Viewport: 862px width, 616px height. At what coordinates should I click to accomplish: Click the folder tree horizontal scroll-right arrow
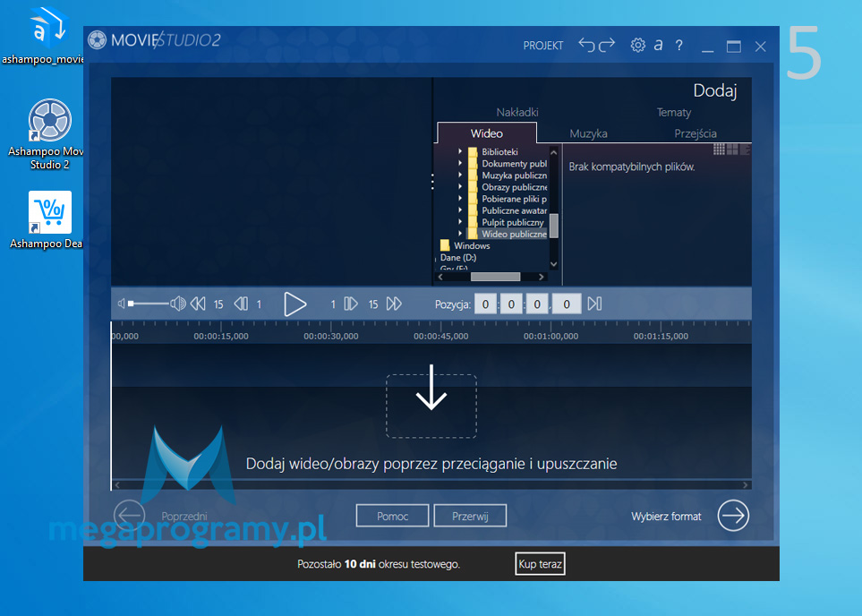(542, 277)
